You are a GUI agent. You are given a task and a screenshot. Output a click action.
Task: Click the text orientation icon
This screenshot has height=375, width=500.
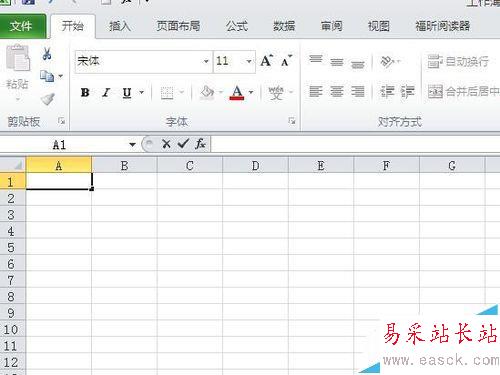387,62
